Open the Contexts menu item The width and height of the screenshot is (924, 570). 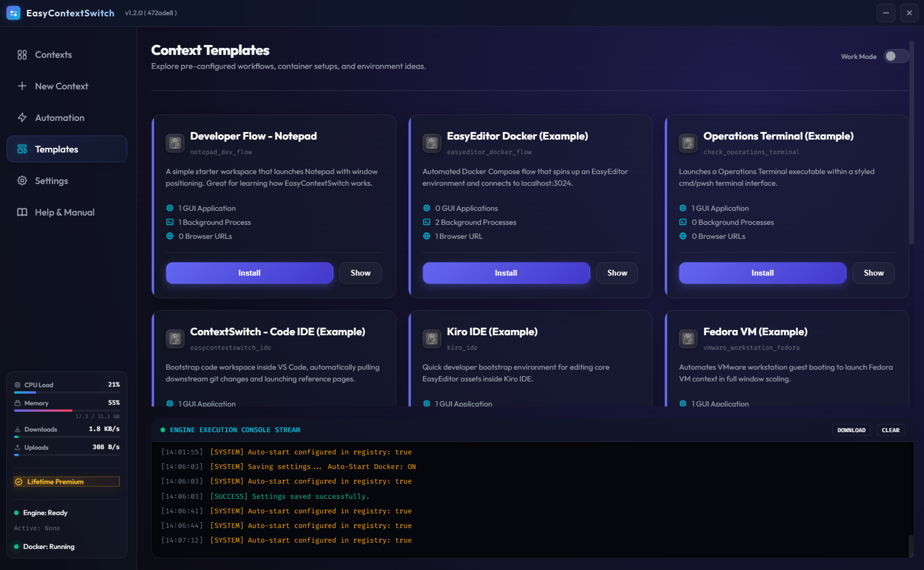pos(67,55)
